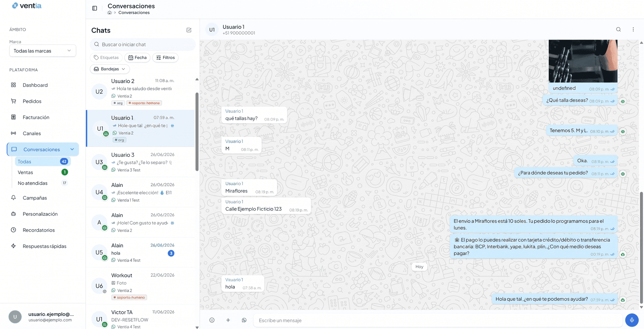The height and width of the screenshot is (329, 644).
Task: Click the chat list vertical scrollbar
Action: (197, 131)
